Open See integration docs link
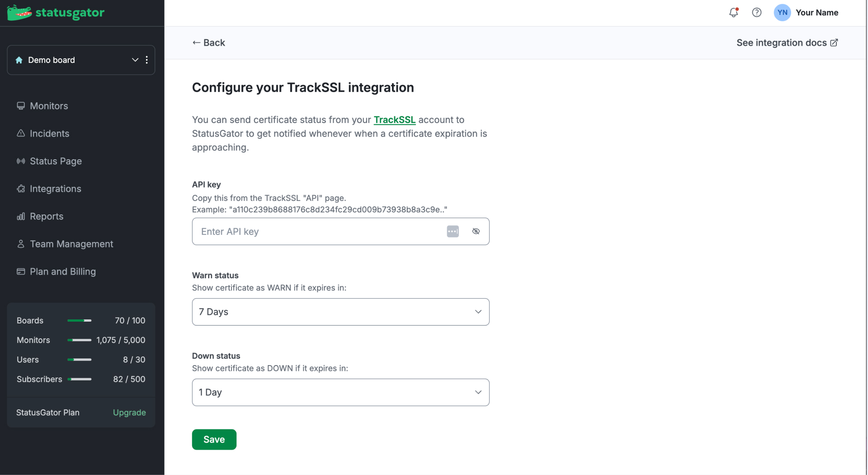The width and height of the screenshot is (868, 475). pos(787,43)
